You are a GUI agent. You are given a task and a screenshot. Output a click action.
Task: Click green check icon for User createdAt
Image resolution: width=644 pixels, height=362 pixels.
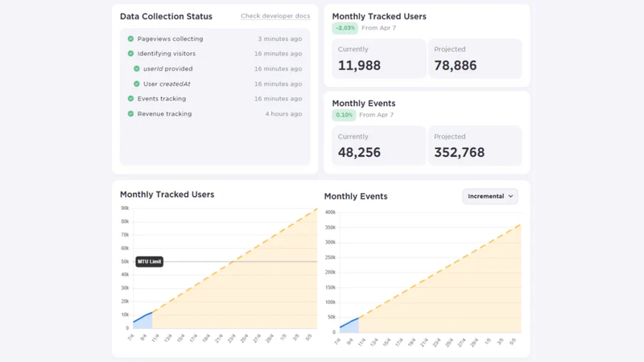[x=136, y=84]
